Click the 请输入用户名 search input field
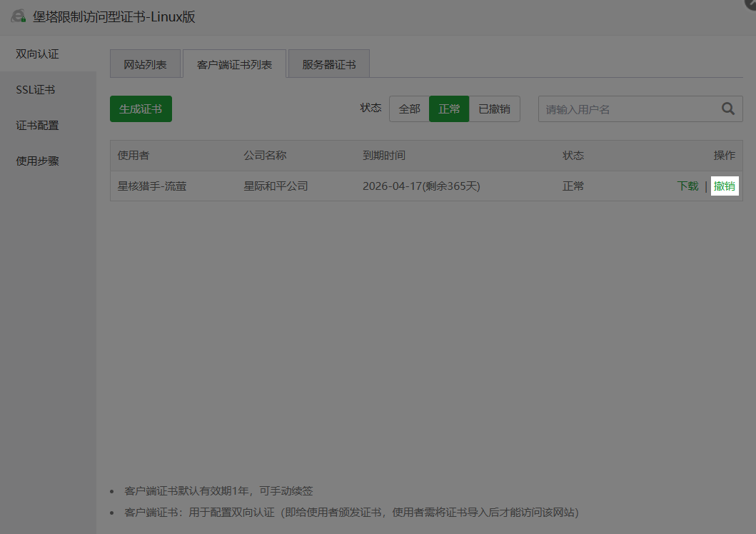756x534 pixels. (x=628, y=109)
